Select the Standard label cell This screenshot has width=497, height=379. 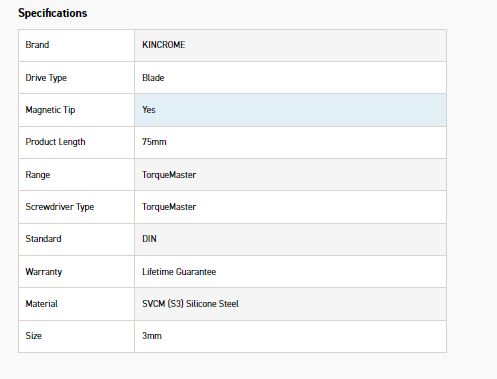tap(76, 239)
